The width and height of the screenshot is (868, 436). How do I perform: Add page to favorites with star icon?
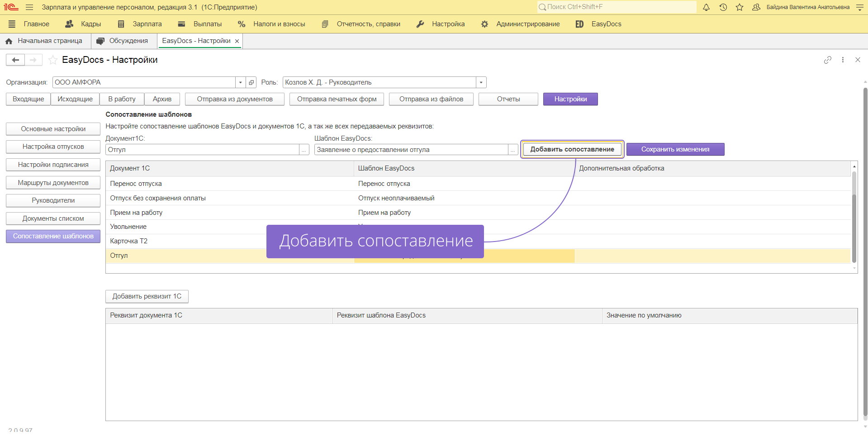point(53,60)
